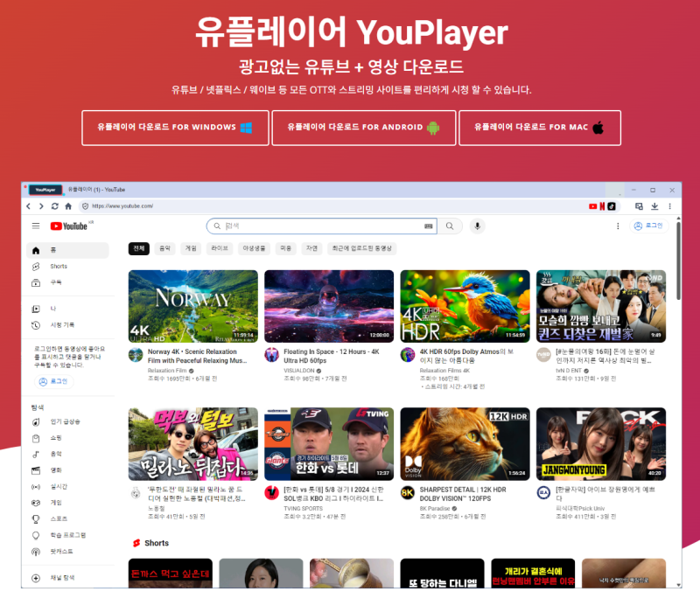The image size is (700, 598).
Task: Open 나 (You) in sidebar
Action: click(x=68, y=309)
